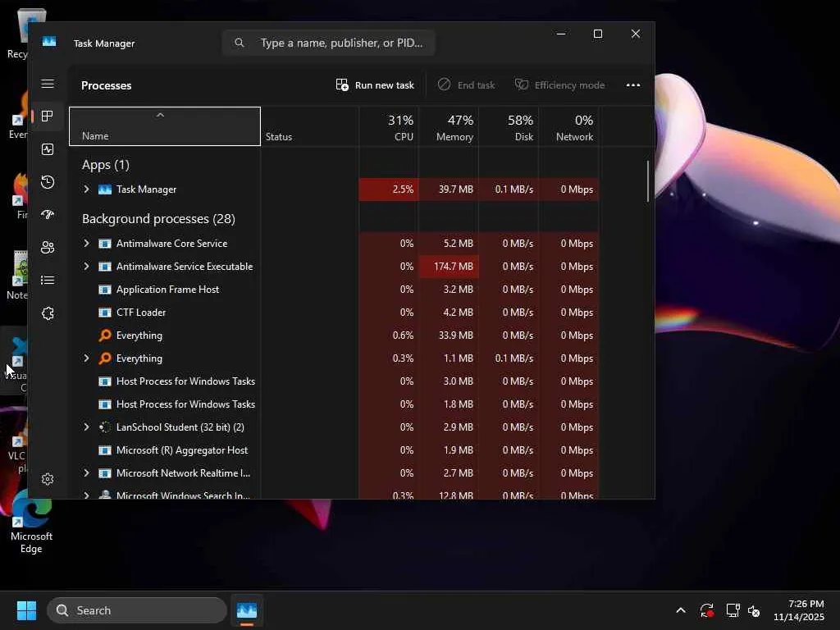Click Task Manager icon on taskbar
The image size is (840, 630).
[247, 610]
